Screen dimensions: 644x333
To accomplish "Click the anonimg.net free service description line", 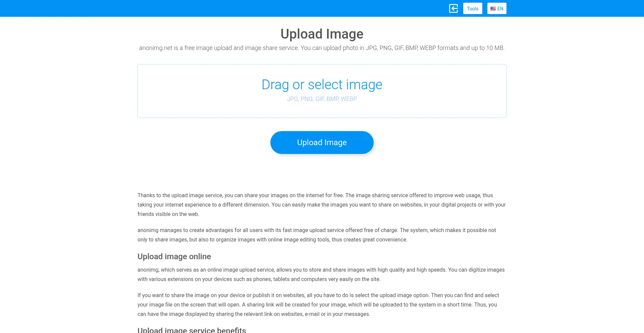I will (x=322, y=48).
